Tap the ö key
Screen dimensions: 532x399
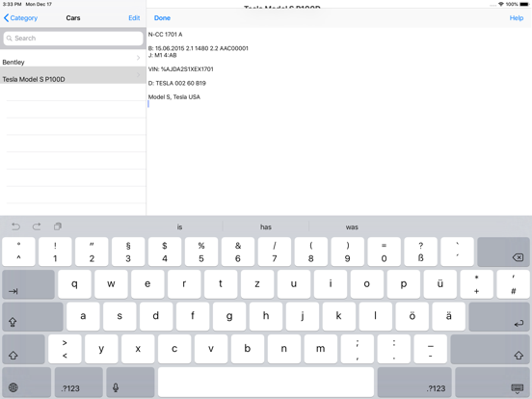412,316
